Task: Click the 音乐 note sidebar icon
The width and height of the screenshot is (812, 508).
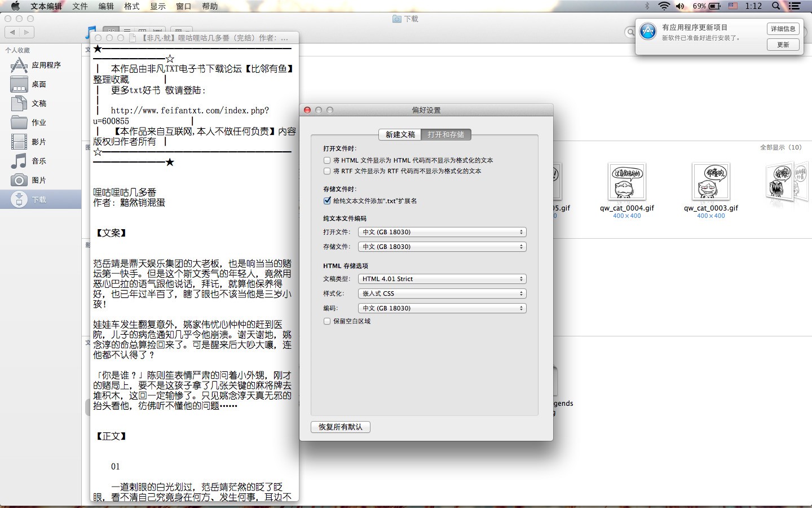Action: pyautogui.click(x=19, y=161)
